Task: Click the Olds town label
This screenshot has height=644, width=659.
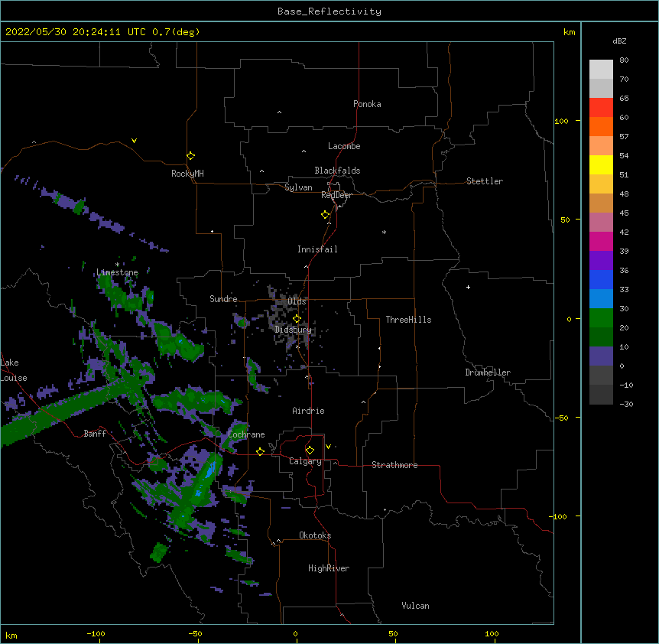Action: (x=297, y=301)
